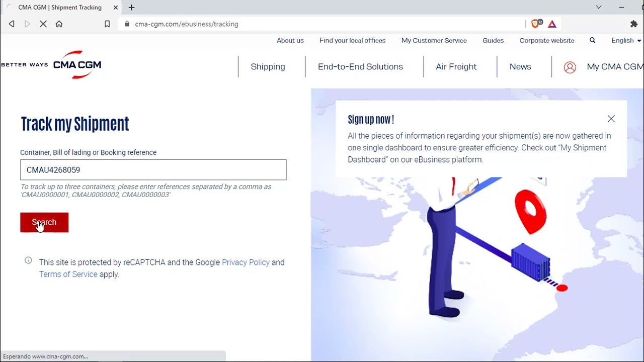Open the tab search dropdown arrow
This screenshot has width=644, height=362.
click(599, 7)
